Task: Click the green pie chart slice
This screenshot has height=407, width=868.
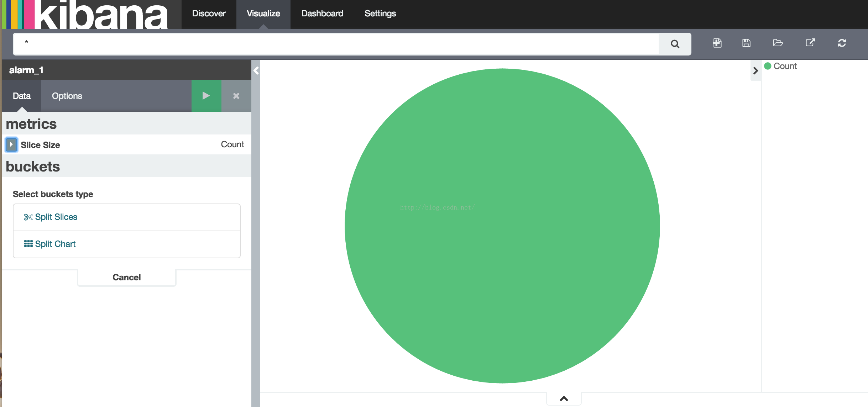Action: (x=502, y=226)
